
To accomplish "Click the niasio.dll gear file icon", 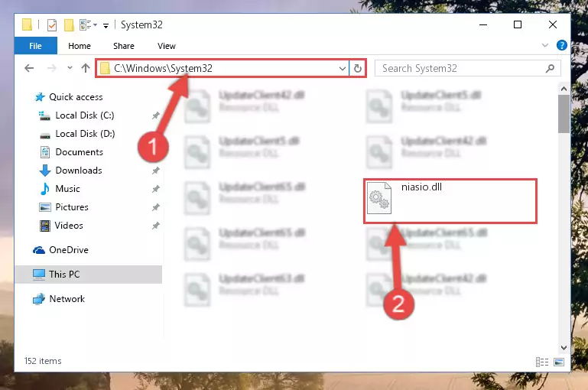I will (x=378, y=198).
